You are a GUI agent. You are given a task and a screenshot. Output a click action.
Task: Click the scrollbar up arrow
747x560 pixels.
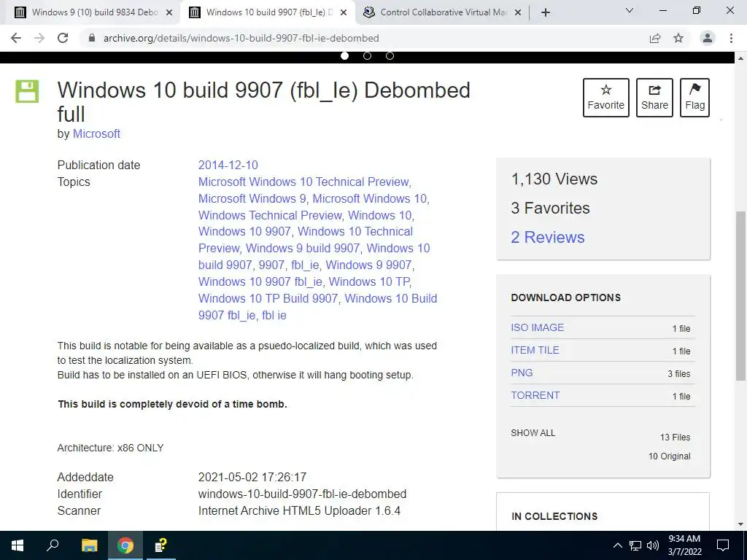pos(741,58)
